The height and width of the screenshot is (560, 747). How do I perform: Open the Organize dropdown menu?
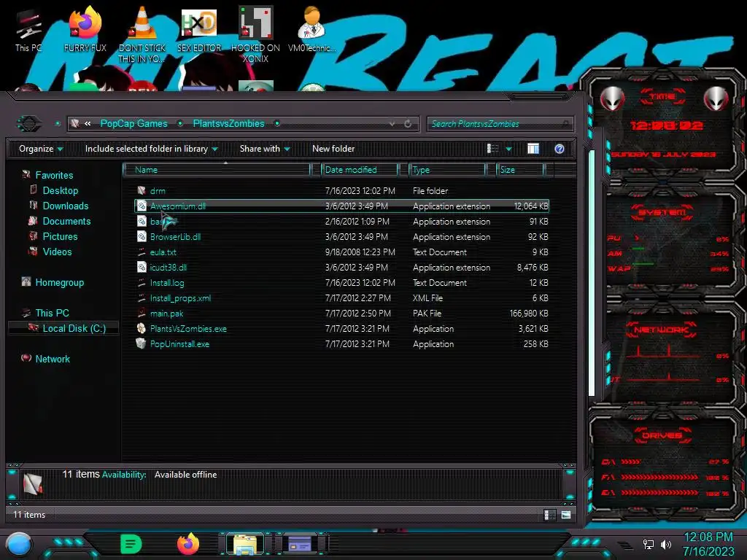tap(41, 149)
